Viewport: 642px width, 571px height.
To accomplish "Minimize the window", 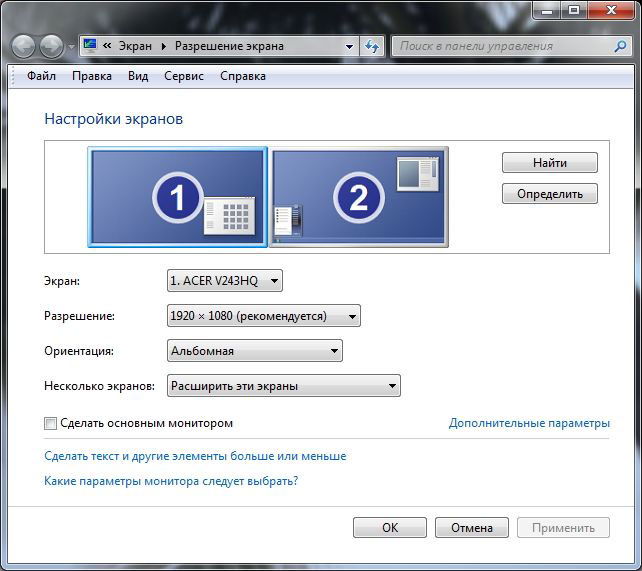I will [547, 10].
